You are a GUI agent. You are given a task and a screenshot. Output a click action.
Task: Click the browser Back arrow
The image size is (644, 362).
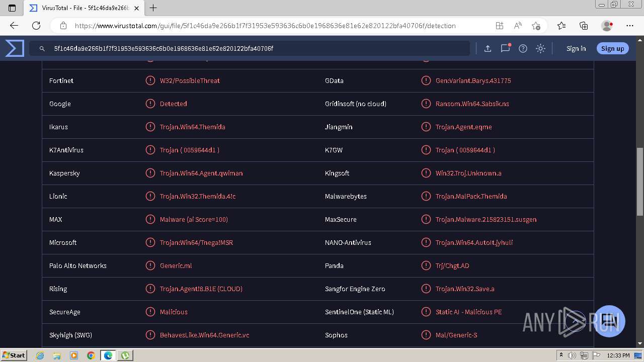(14, 26)
